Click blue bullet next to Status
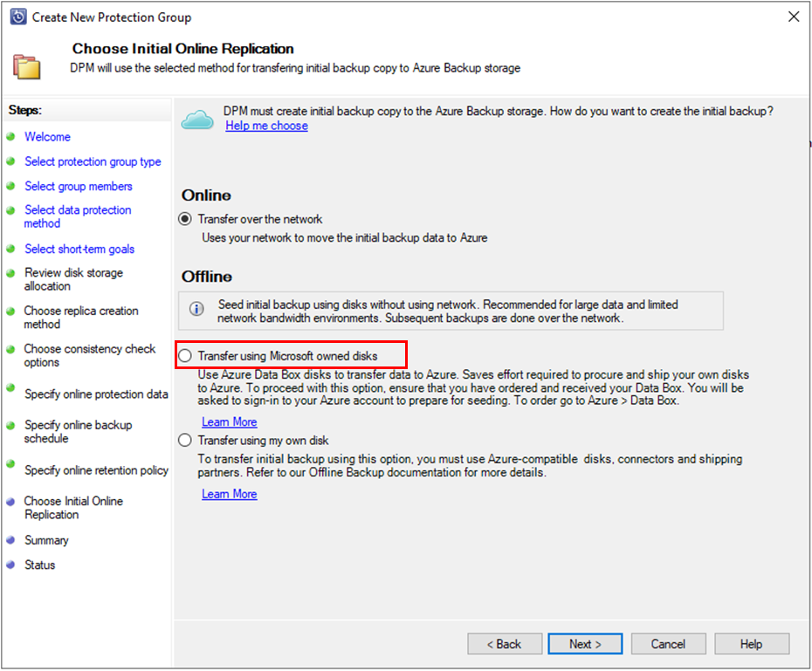Image resolution: width=812 pixels, height=671 pixels. tap(10, 565)
